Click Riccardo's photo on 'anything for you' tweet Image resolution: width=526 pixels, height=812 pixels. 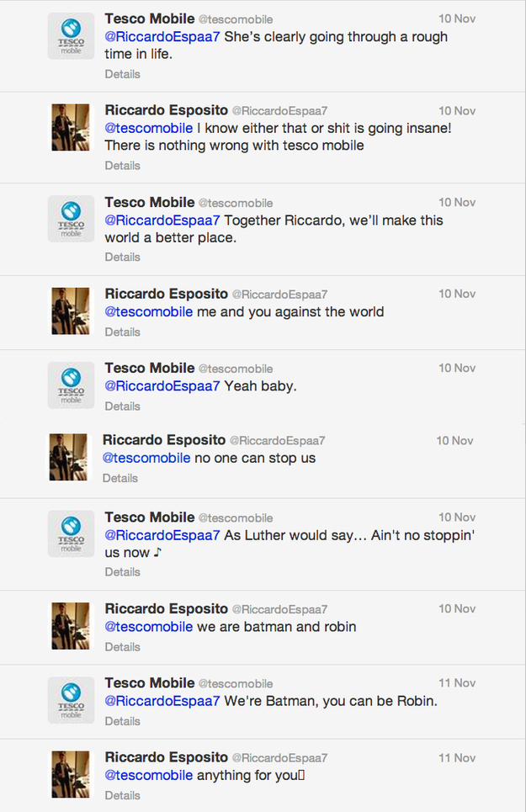[71, 774]
